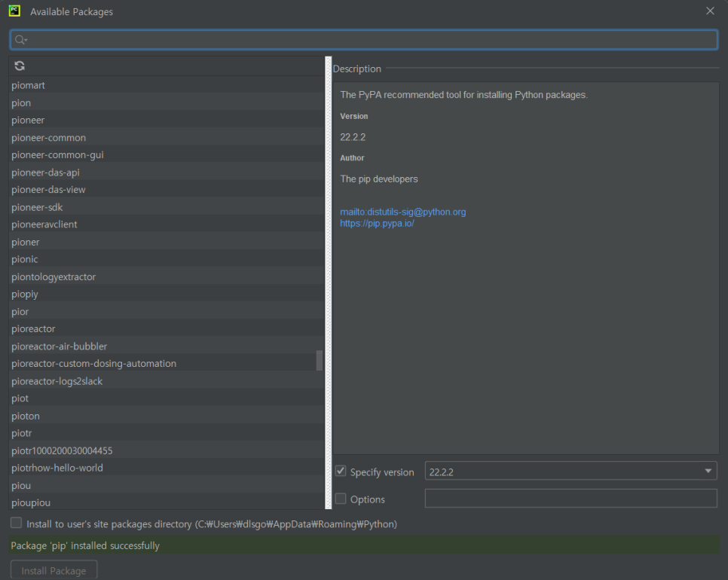Open the mailto:distutils-sig@python.org link
This screenshot has width=728, height=580.
tap(402, 212)
